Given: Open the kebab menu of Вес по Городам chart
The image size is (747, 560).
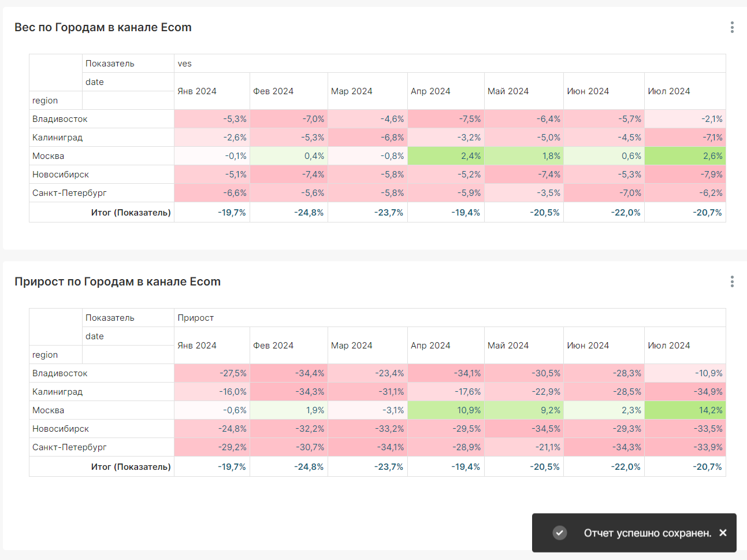Looking at the screenshot, I should 732,27.
